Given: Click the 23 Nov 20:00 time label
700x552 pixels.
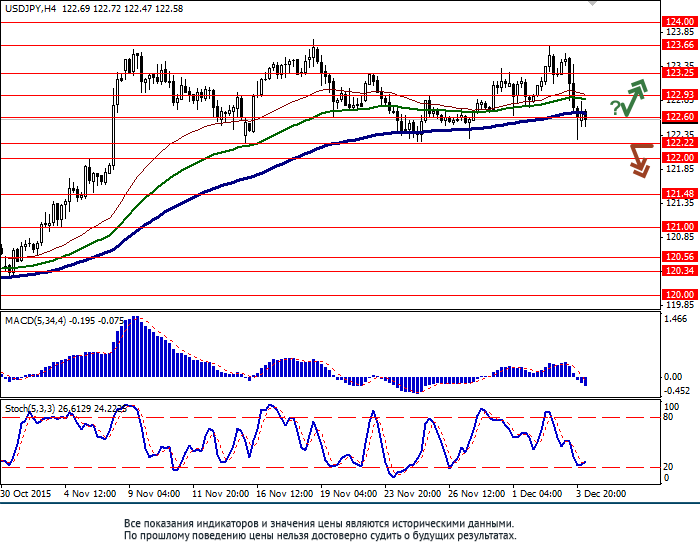Looking at the screenshot, I should (x=412, y=494).
